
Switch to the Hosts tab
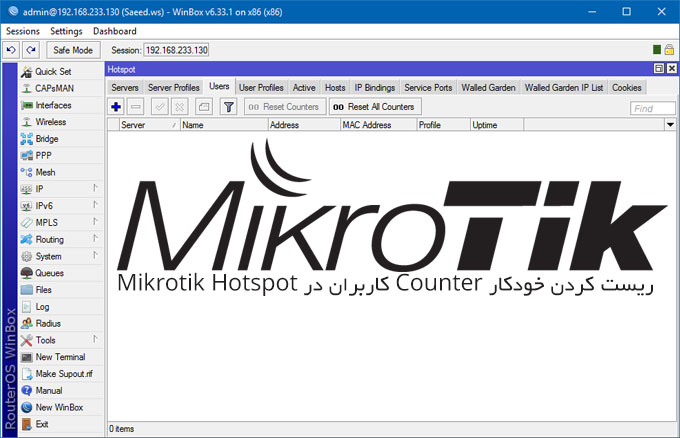pyautogui.click(x=335, y=88)
